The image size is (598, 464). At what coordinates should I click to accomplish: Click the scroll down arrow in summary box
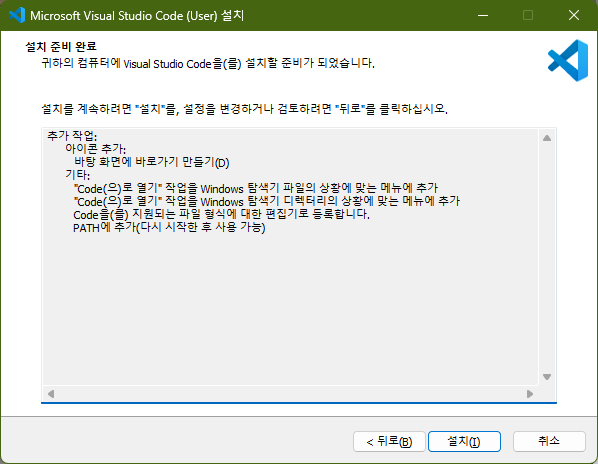click(547, 377)
